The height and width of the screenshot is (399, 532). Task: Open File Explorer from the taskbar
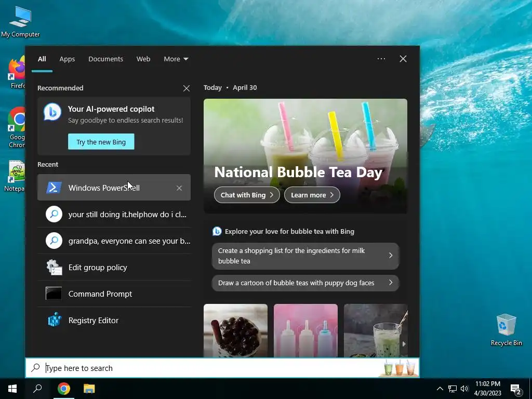pos(89,389)
